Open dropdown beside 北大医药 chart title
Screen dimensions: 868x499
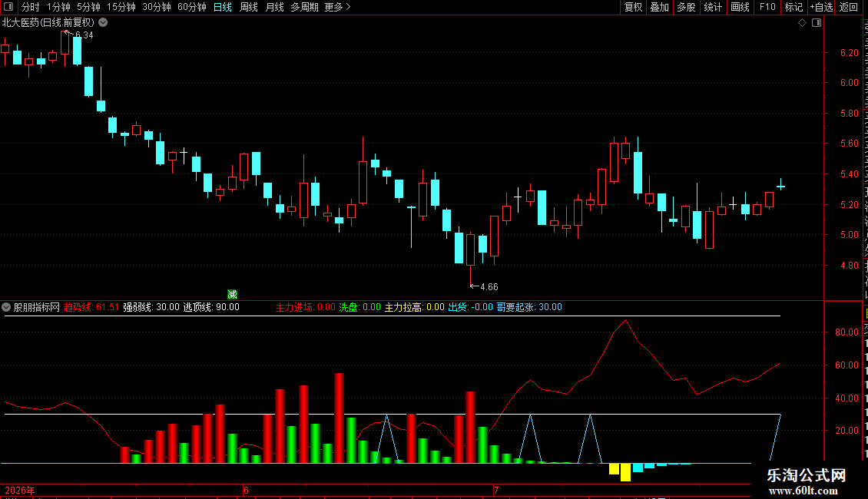point(103,23)
